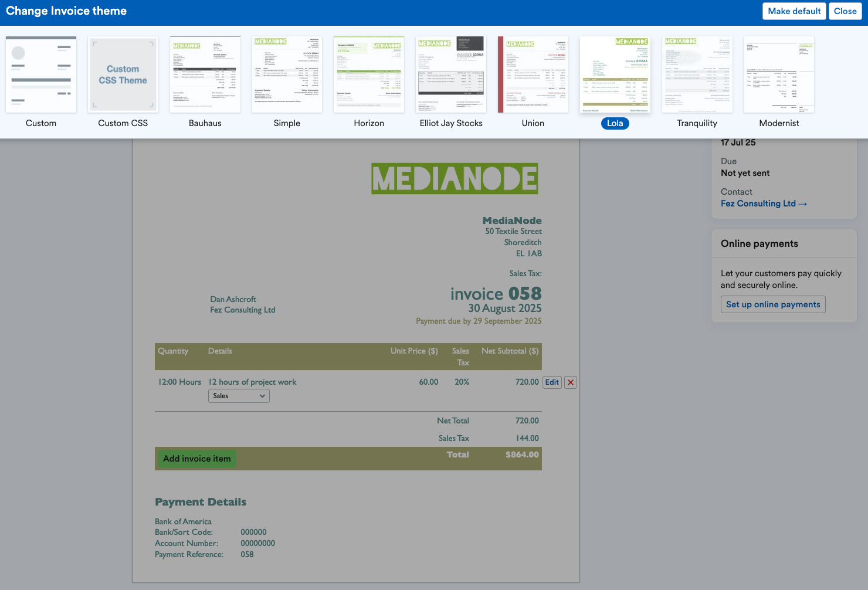Open the Sales category dropdown
Image resolution: width=868 pixels, height=590 pixels.
(x=239, y=396)
